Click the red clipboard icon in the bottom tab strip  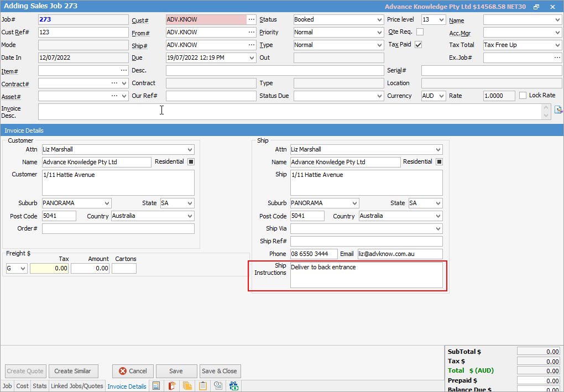pos(172,386)
